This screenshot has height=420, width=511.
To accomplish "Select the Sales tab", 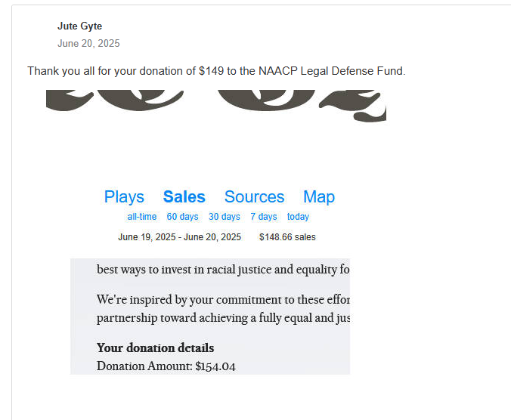I will (184, 197).
